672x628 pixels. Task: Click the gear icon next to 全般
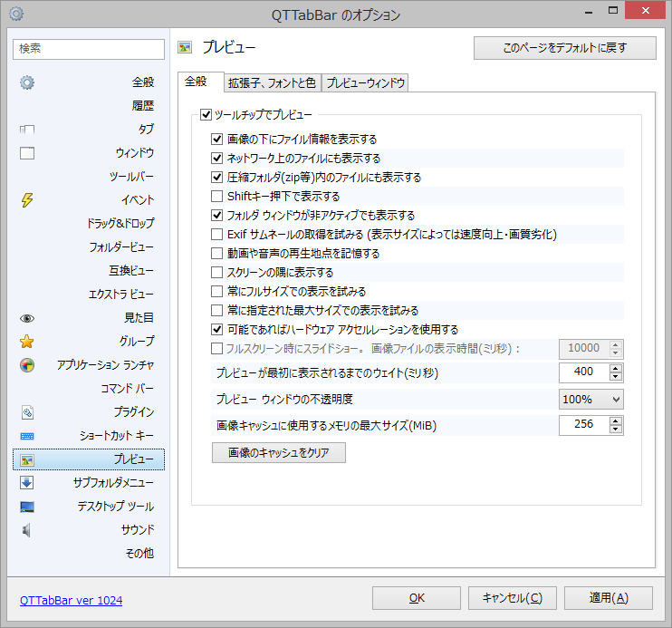tap(27, 82)
